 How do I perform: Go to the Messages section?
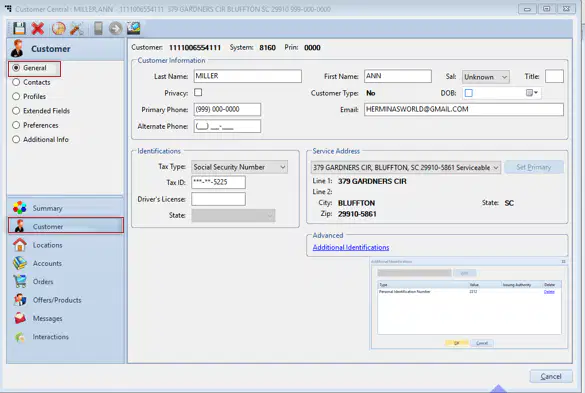47,318
